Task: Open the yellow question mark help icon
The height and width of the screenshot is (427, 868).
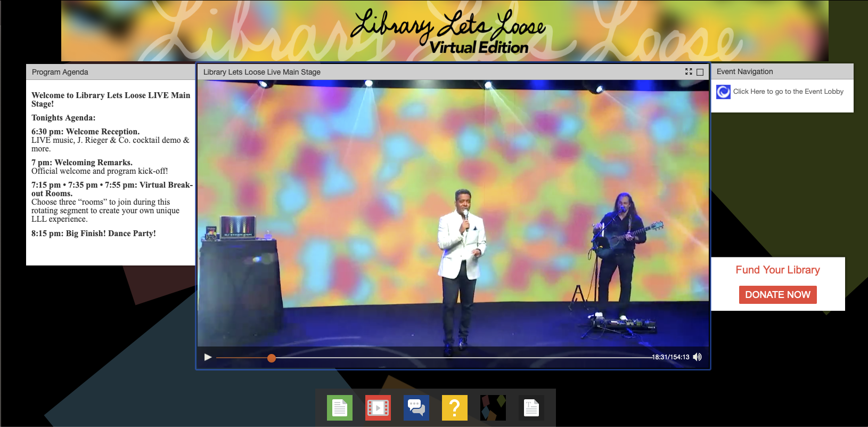Action: click(455, 408)
